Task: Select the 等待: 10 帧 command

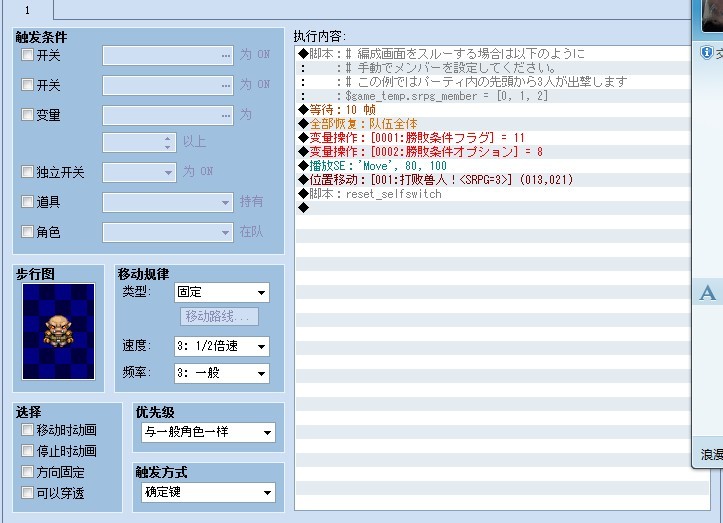Action: [x=493, y=110]
